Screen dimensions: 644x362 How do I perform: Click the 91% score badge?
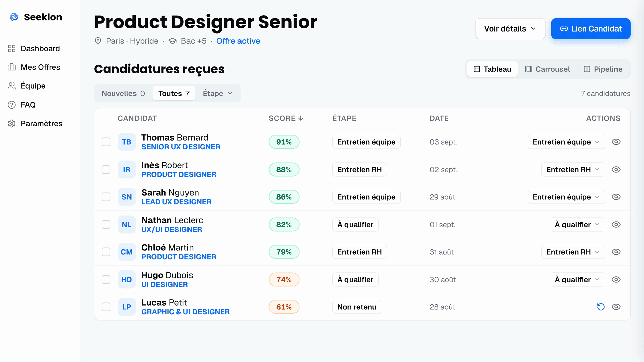click(x=284, y=142)
